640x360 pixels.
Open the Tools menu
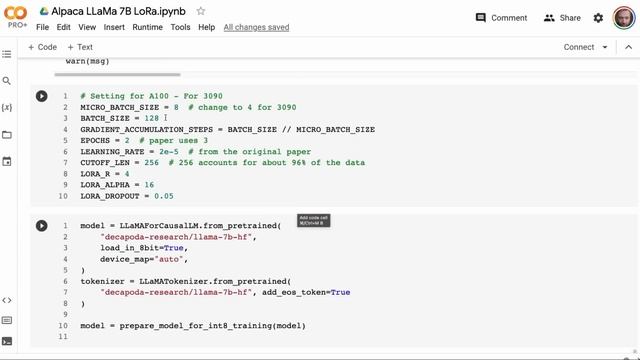click(180, 27)
